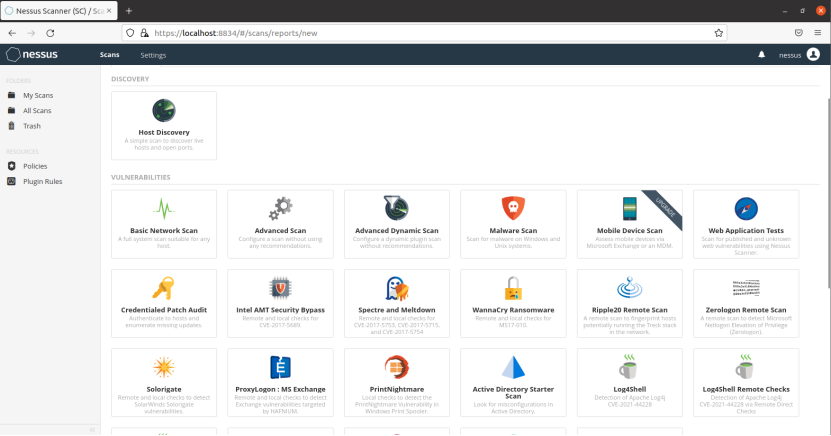Pick the Ripple20 Remote Scan ripple icon
The height and width of the screenshot is (436, 831).
[630, 288]
